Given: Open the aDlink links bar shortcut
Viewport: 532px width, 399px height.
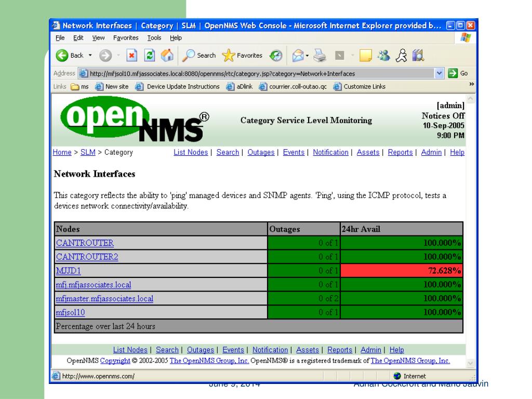Looking at the screenshot, I should pyautogui.click(x=240, y=87).
